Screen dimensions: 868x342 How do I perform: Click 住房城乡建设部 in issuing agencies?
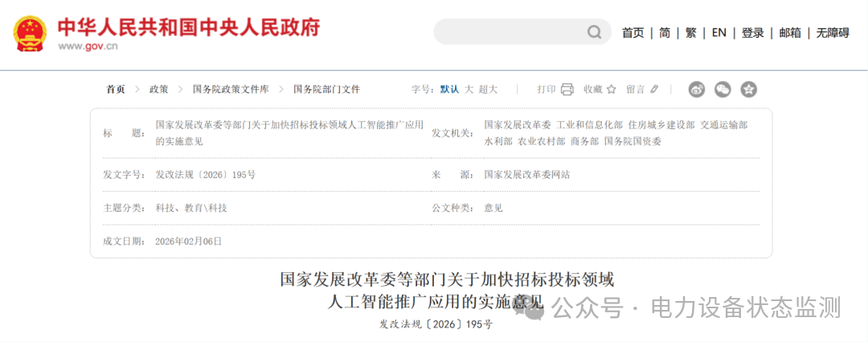661,125
